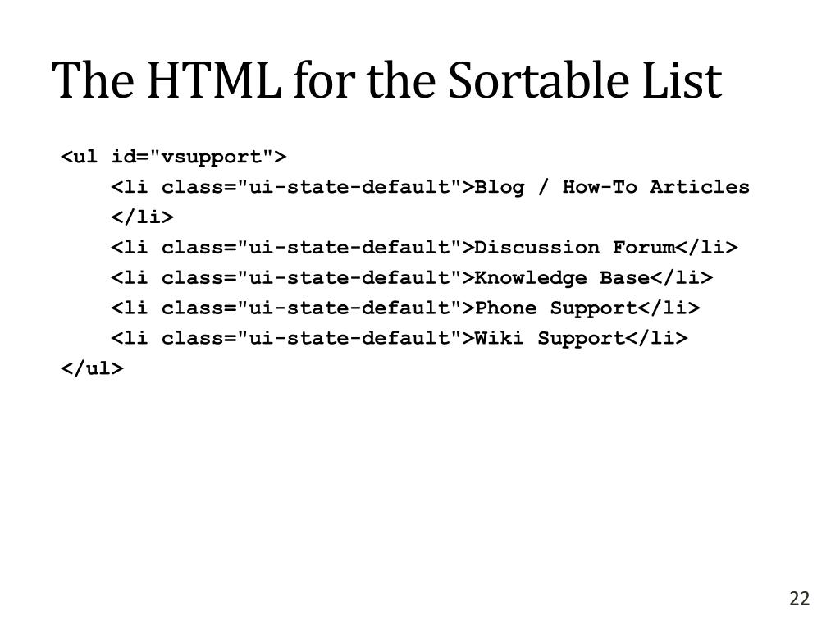This screenshot has width=840, height=630.
Task: Click the "vsupport" id value
Action: 212,157
